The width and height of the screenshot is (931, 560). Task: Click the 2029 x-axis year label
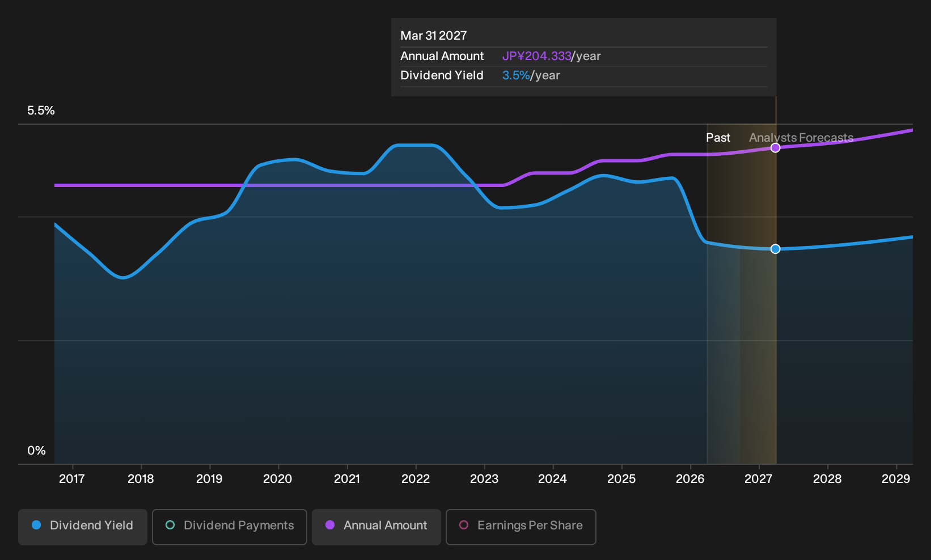click(896, 479)
